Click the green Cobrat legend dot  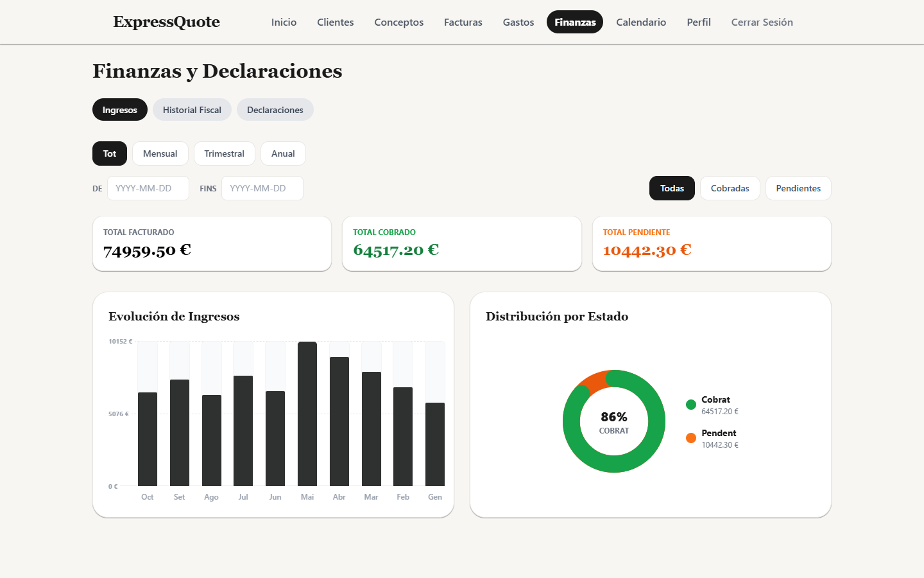tap(691, 405)
